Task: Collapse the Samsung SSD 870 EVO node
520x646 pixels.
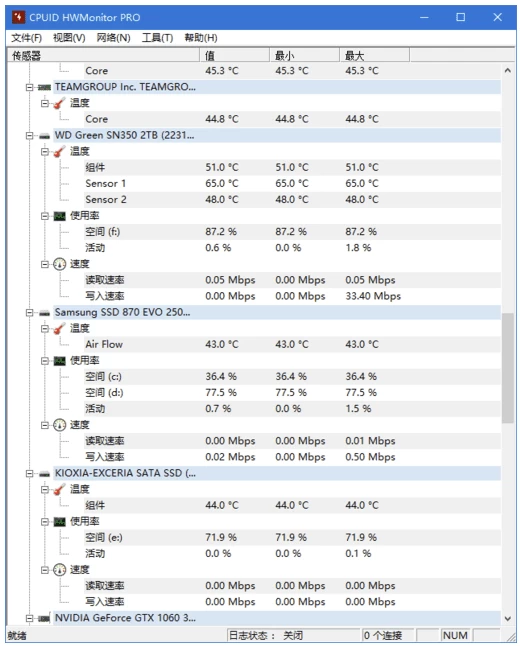Action: click(x=29, y=313)
